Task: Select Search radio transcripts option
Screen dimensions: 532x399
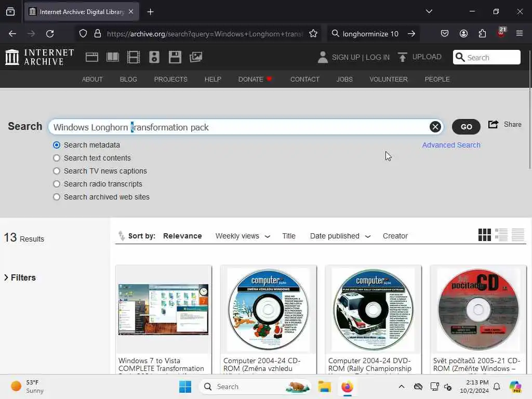Action: click(57, 184)
